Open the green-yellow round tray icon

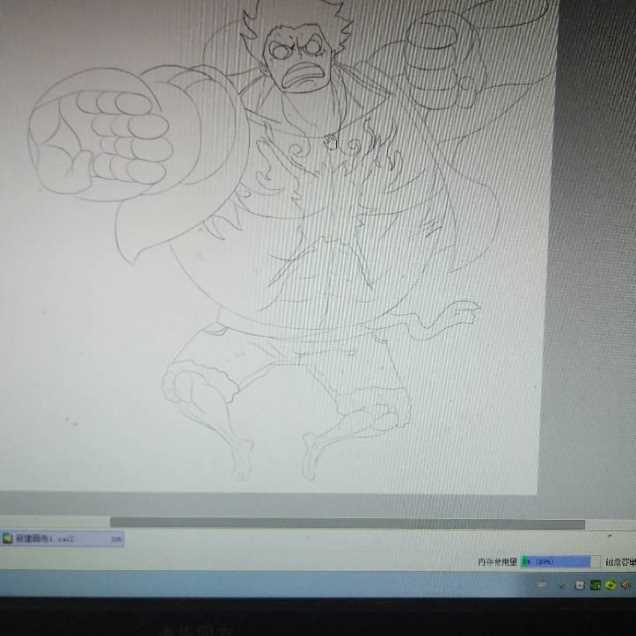(610, 585)
